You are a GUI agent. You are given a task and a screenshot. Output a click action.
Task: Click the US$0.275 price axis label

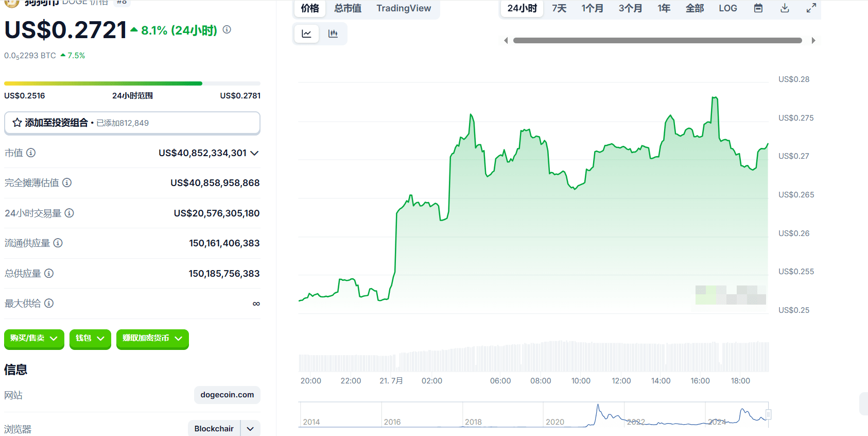tap(796, 118)
